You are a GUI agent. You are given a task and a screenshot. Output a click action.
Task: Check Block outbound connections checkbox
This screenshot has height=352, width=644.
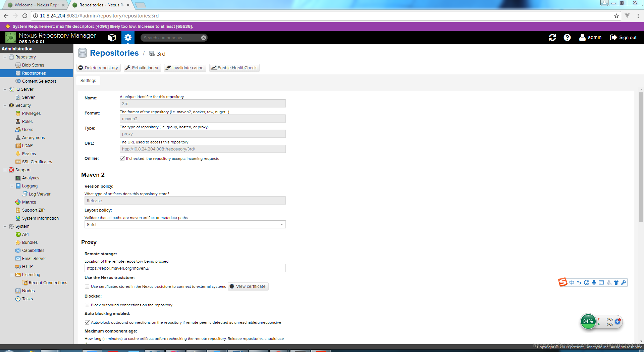87,305
